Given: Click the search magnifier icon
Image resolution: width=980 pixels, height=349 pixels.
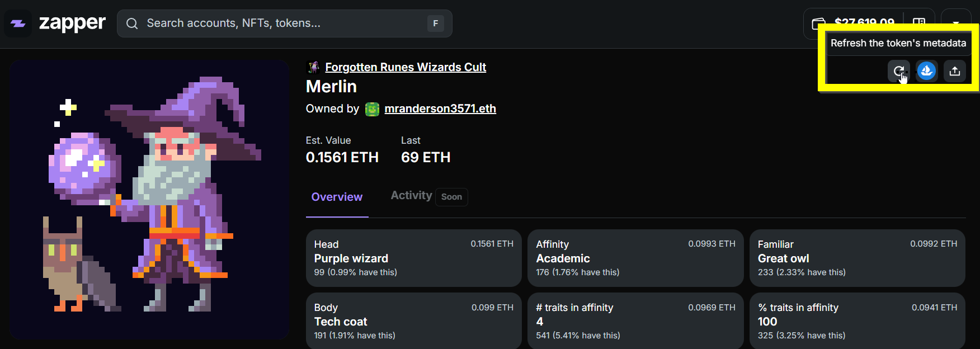Looking at the screenshot, I should click(x=132, y=23).
